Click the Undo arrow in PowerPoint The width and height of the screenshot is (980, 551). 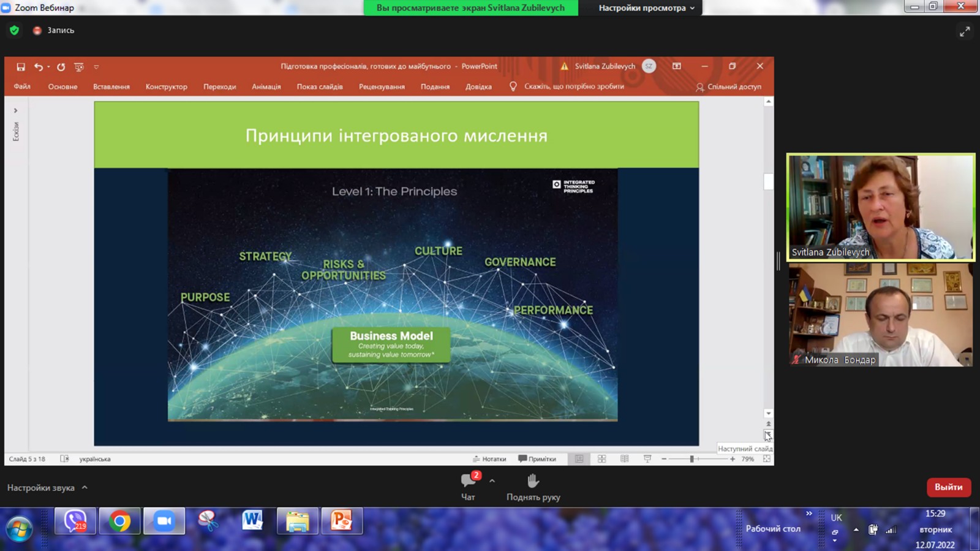pos(39,67)
